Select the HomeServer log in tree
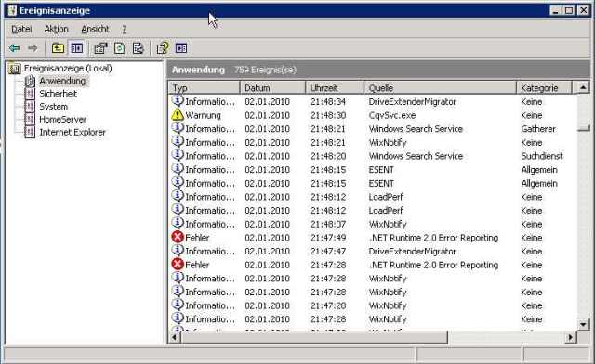Viewport: 595px width, 364px height. (x=63, y=120)
